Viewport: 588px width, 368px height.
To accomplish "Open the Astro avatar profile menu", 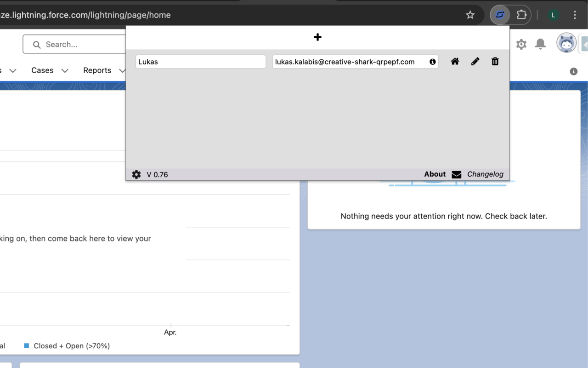I will 566,42.
